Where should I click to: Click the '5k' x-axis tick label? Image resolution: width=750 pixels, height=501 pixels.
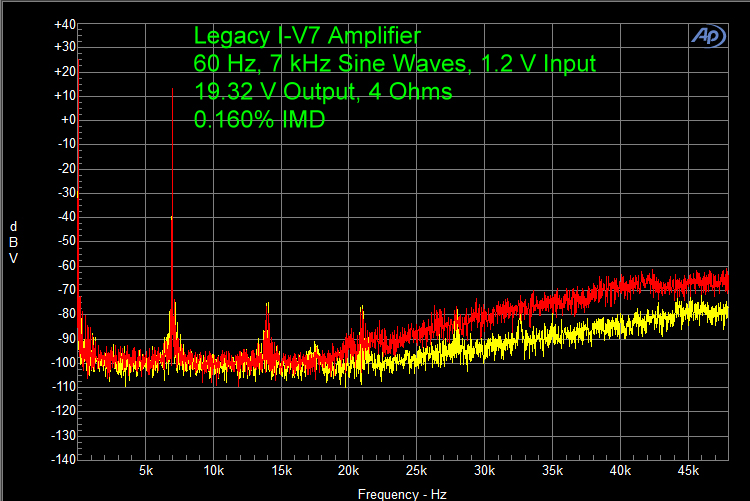coord(146,470)
